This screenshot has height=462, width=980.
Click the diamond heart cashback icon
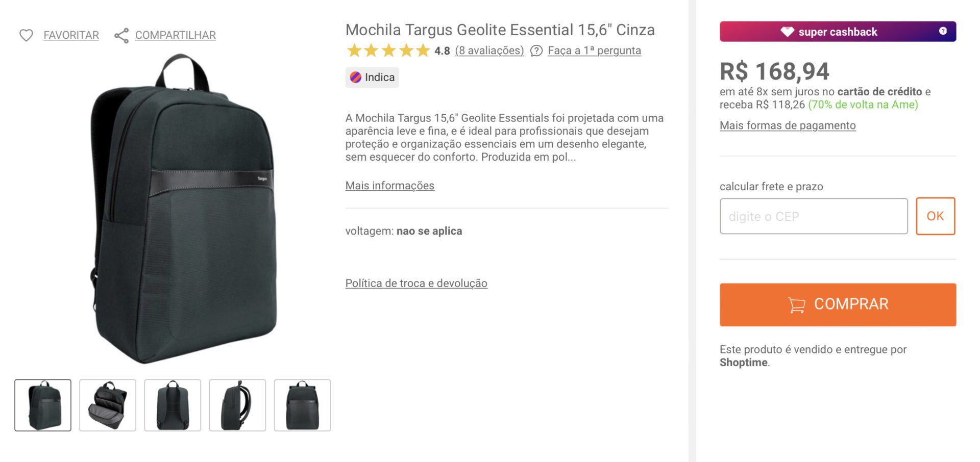[x=787, y=32]
